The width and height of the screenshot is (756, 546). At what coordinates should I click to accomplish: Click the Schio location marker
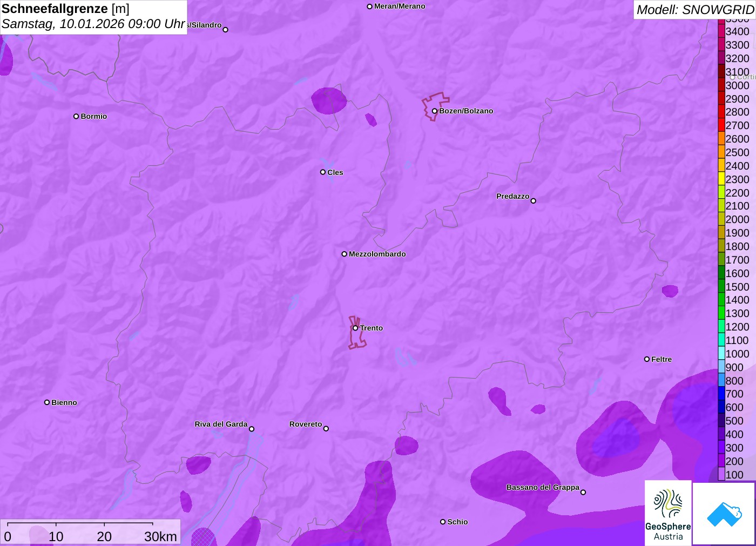(x=443, y=522)
